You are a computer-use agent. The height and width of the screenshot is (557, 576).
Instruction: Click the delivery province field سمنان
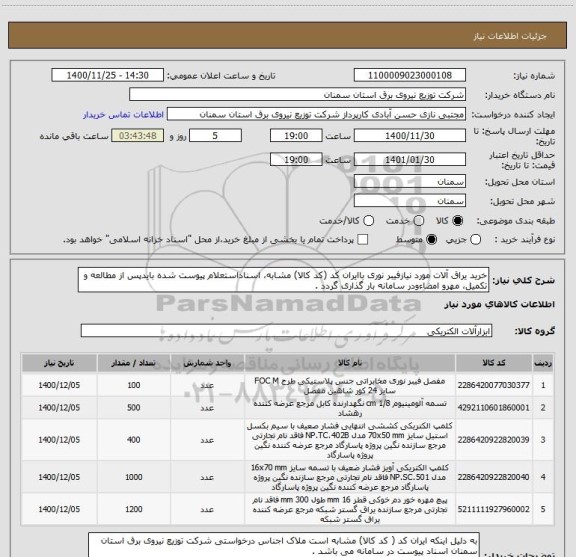(x=410, y=182)
